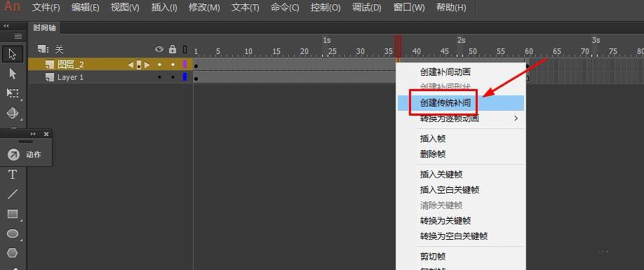Close the floating Actions panel
Screen dimensions: 644x270
point(46,134)
